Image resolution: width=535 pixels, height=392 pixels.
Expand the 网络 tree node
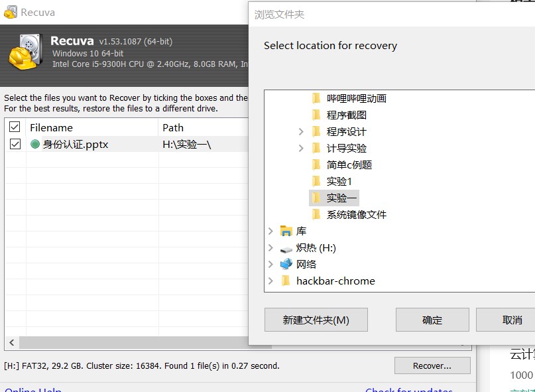click(x=270, y=264)
